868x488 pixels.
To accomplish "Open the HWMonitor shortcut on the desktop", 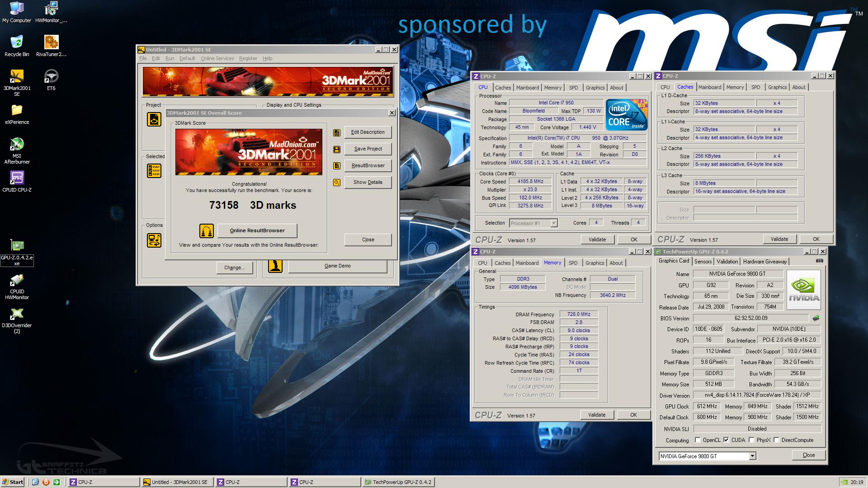I will [x=51, y=12].
